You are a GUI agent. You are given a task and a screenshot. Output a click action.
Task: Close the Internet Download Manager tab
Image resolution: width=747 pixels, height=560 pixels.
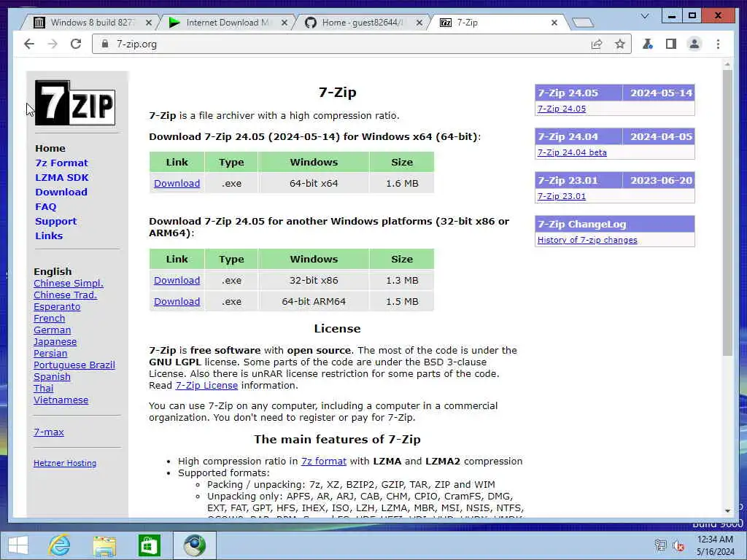pyautogui.click(x=285, y=23)
